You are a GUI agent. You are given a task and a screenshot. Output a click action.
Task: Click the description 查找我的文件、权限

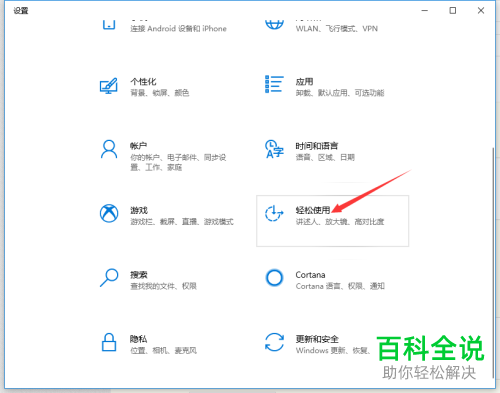click(163, 286)
